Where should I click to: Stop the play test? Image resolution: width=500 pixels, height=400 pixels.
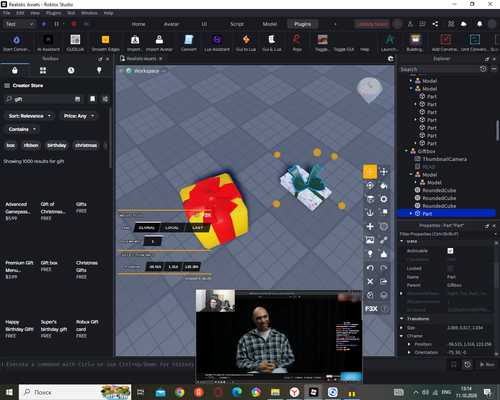pyautogui.click(x=74, y=24)
